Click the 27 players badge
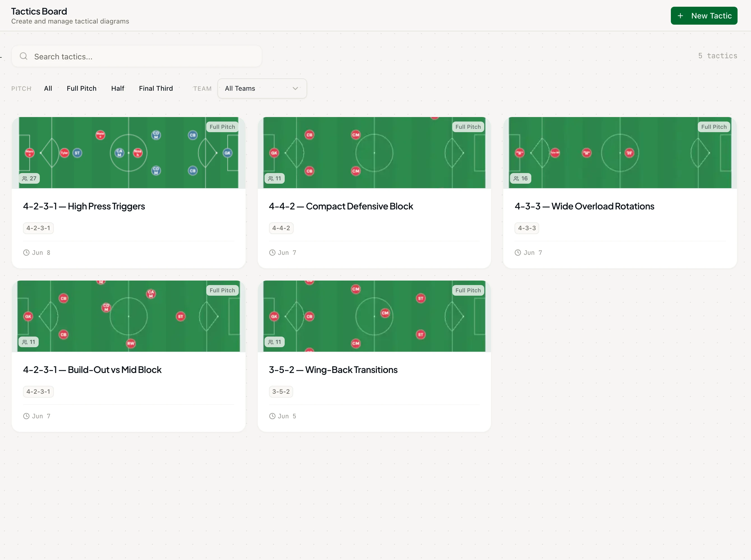Screen dimensions: 751x560 point(29,178)
